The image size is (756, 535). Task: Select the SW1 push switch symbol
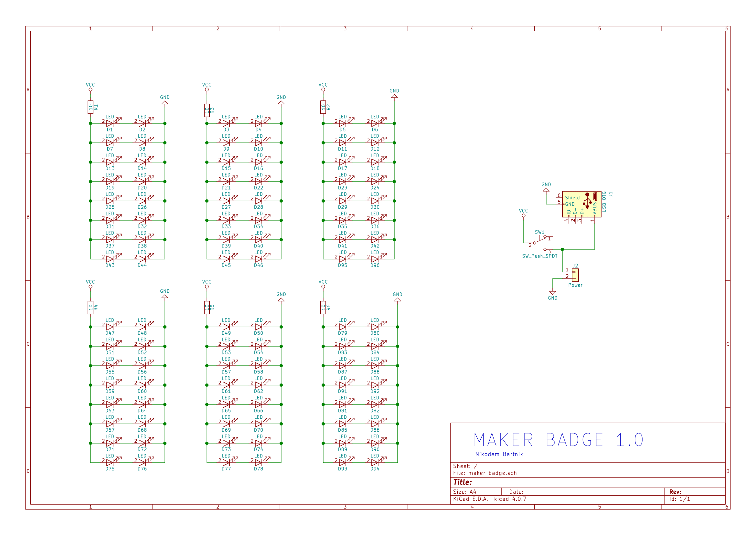(540, 243)
